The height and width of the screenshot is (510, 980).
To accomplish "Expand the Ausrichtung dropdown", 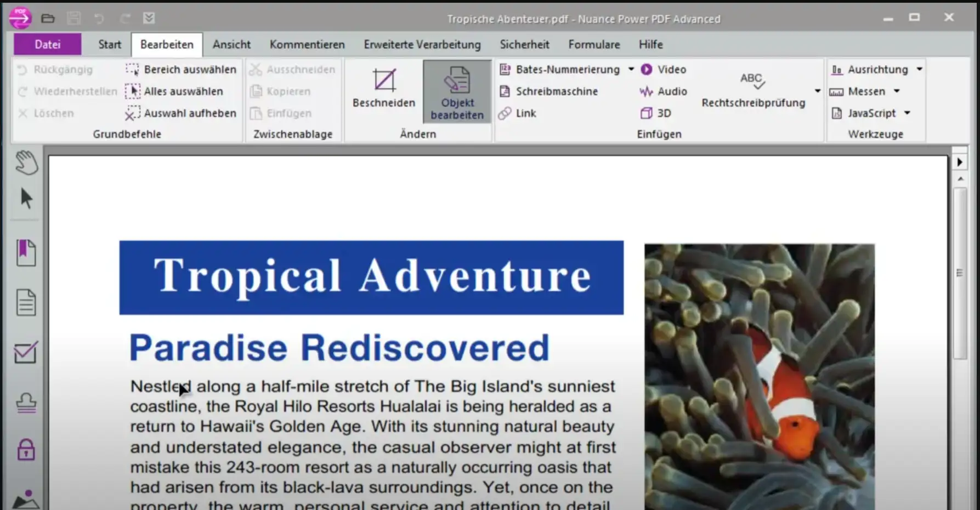I will pyautogui.click(x=919, y=70).
